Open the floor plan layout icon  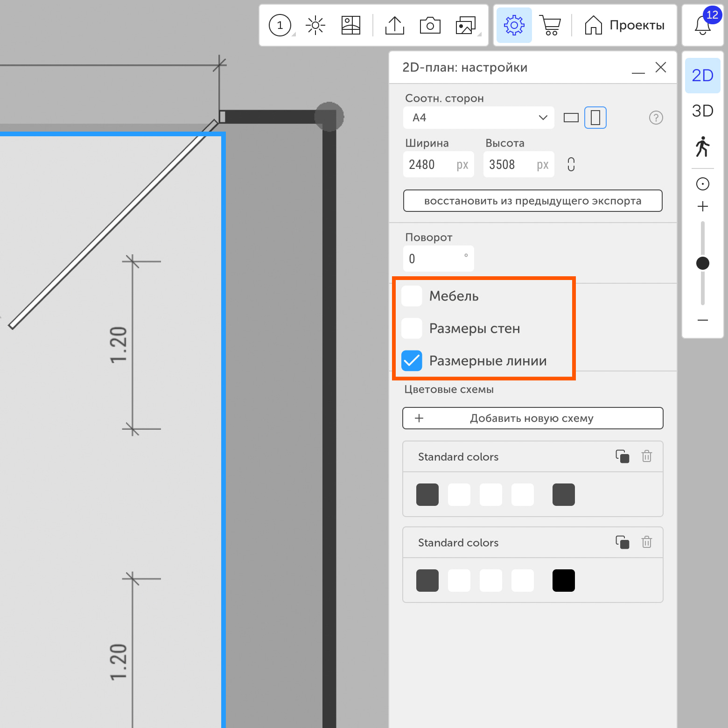click(350, 25)
